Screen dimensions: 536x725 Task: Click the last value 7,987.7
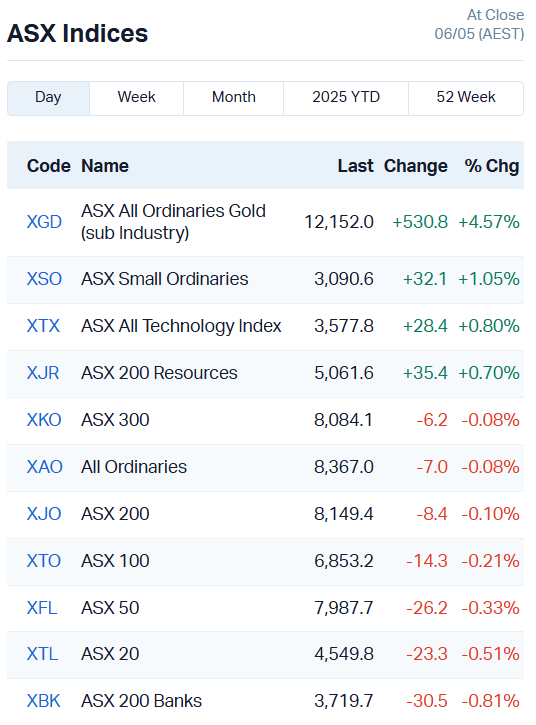tap(344, 608)
